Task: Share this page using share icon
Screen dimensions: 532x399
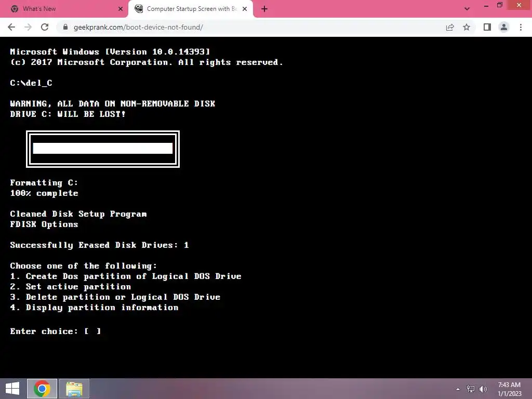Action: [450, 27]
